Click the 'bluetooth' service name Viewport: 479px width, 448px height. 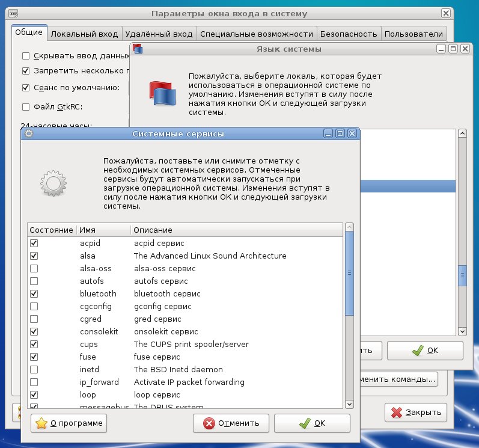[x=98, y=293]
